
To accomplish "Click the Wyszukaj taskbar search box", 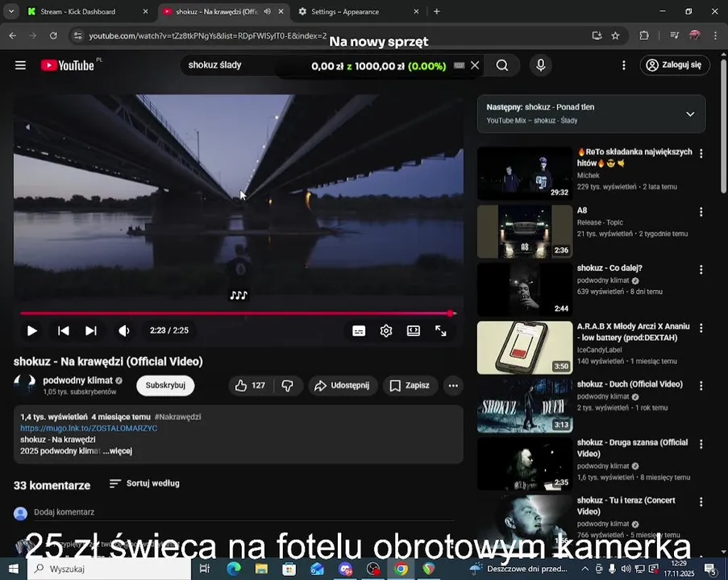I will coord(109,569).
